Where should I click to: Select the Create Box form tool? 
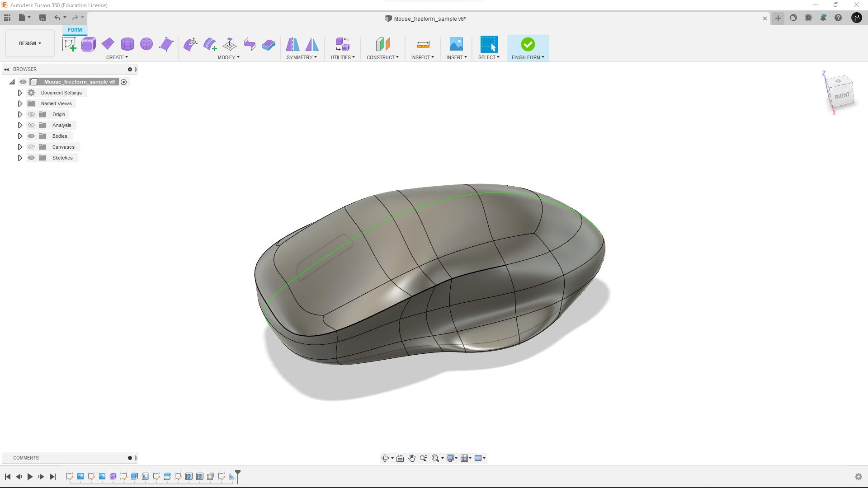pyautogui.click(x=88, y=44)
